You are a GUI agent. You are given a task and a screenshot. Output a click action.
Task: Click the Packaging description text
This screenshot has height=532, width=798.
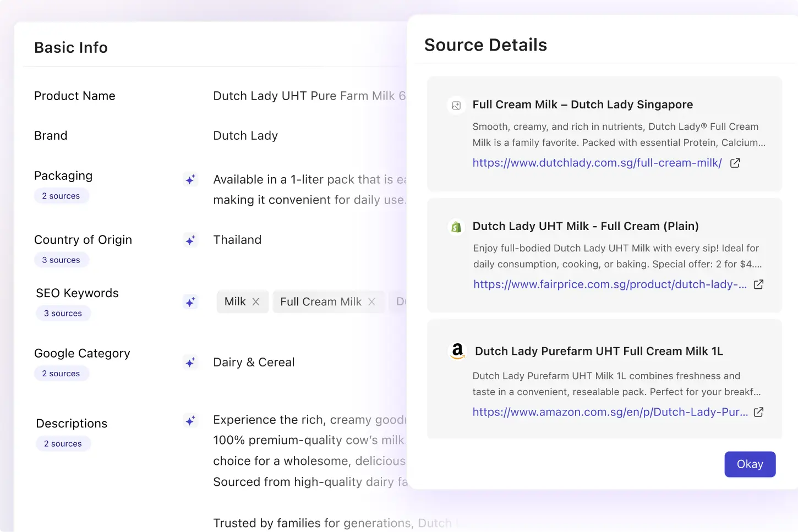pos(310,190)
